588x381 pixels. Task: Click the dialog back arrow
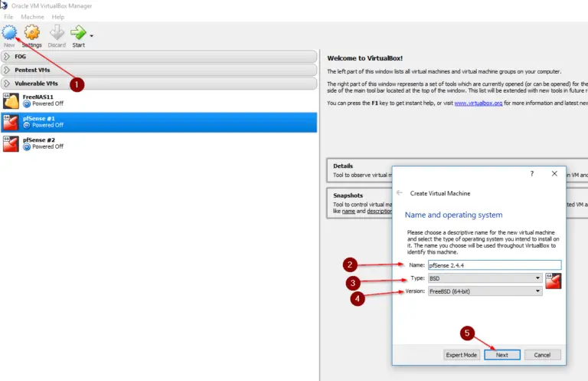click(400, 193)
